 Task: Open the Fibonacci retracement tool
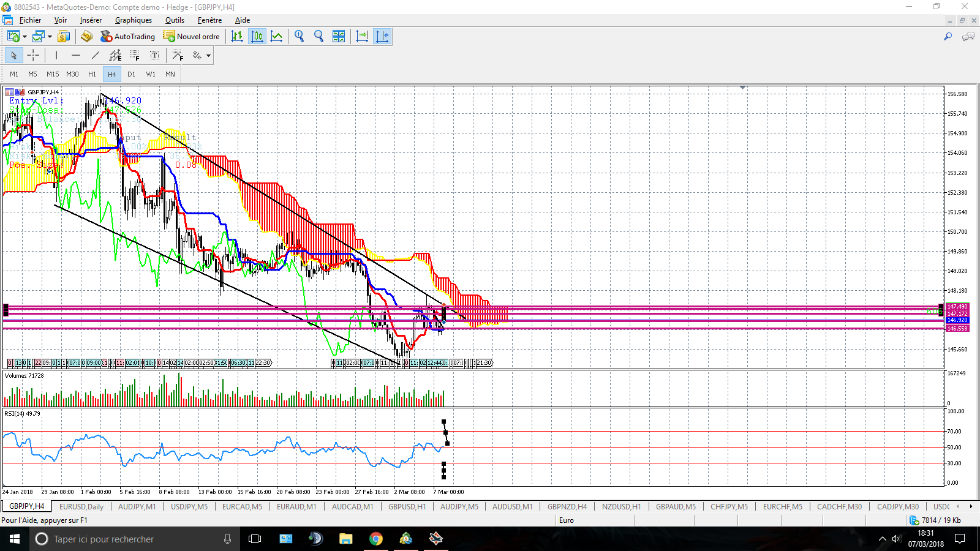[x=135, y=56]
